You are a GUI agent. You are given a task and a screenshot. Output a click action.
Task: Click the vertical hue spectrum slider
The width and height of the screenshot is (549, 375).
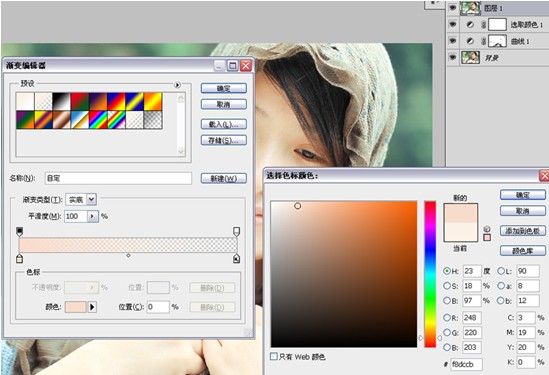point(430,274)
